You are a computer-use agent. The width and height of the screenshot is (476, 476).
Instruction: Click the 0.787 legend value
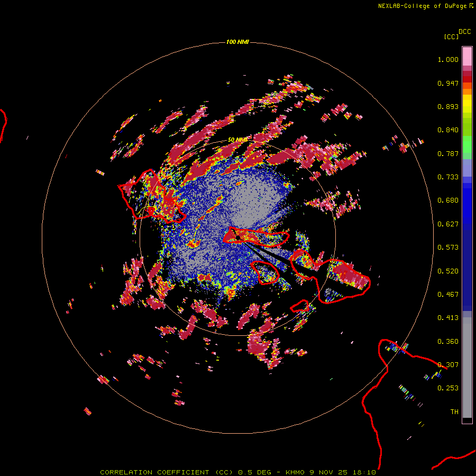pos(448,153)
